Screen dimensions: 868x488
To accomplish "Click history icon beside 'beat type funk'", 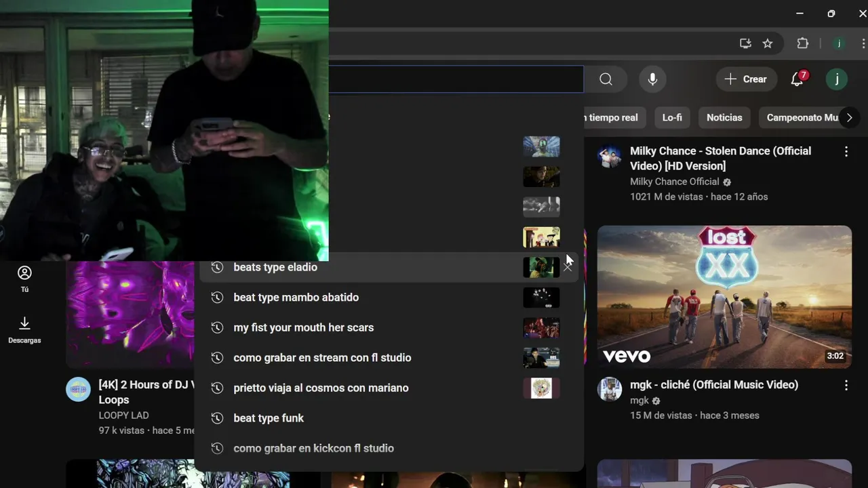I will pyautogui.click(x=217, y=418).
